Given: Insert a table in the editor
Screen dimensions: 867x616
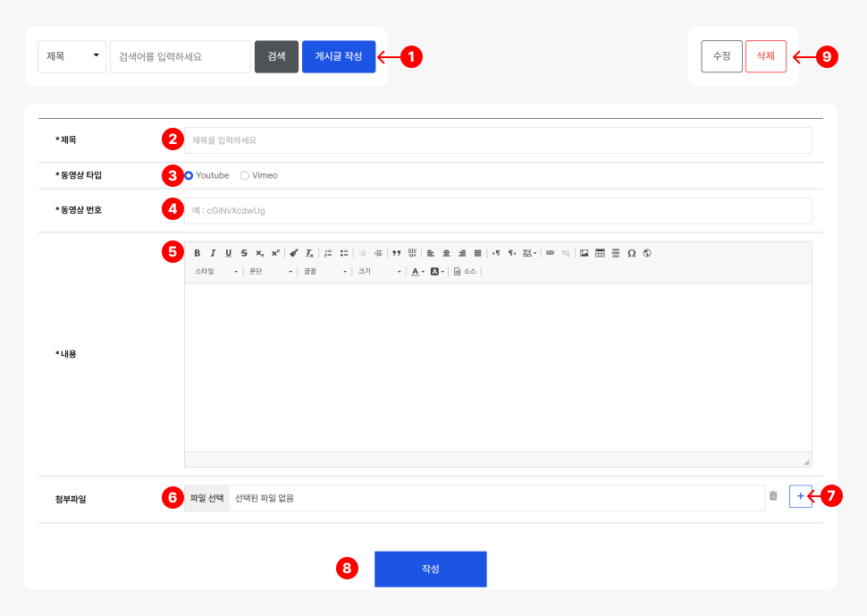Looking at the screenshot, I should tap(600, 253).
